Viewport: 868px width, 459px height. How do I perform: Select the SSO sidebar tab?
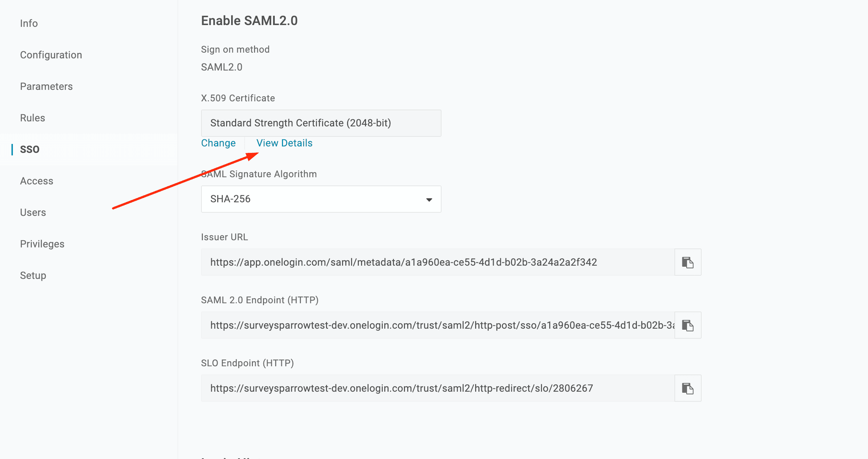[x=30, y=149]
